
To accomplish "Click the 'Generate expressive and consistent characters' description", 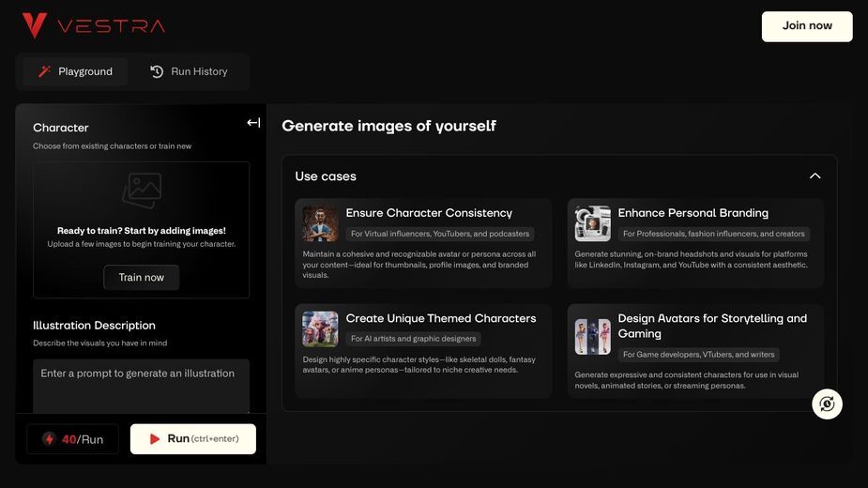I will pos(687,380).
